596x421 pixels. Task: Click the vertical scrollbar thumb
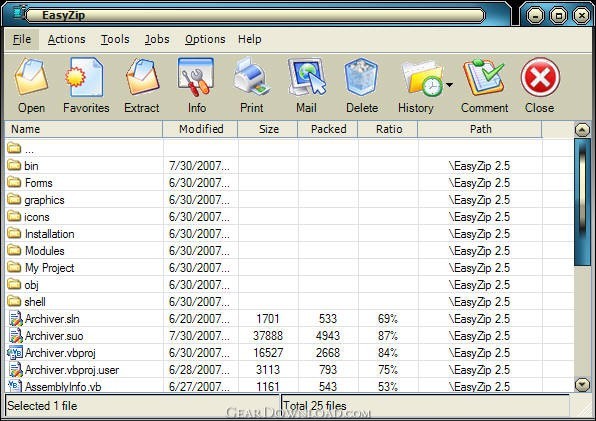tap(582, 202)
